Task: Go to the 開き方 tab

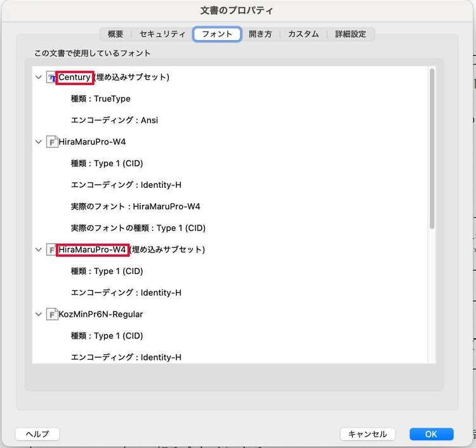Action: pyautogui.click(x=260, y=34)
